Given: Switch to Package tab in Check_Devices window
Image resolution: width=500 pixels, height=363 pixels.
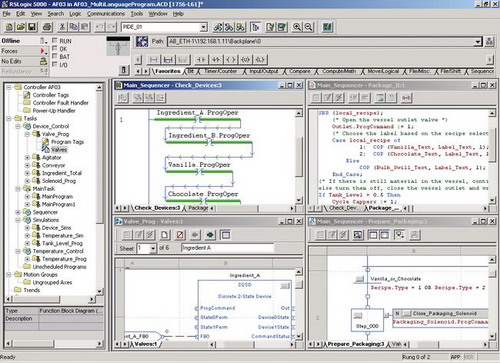Looking at the screenshot, I should point(198,208).
